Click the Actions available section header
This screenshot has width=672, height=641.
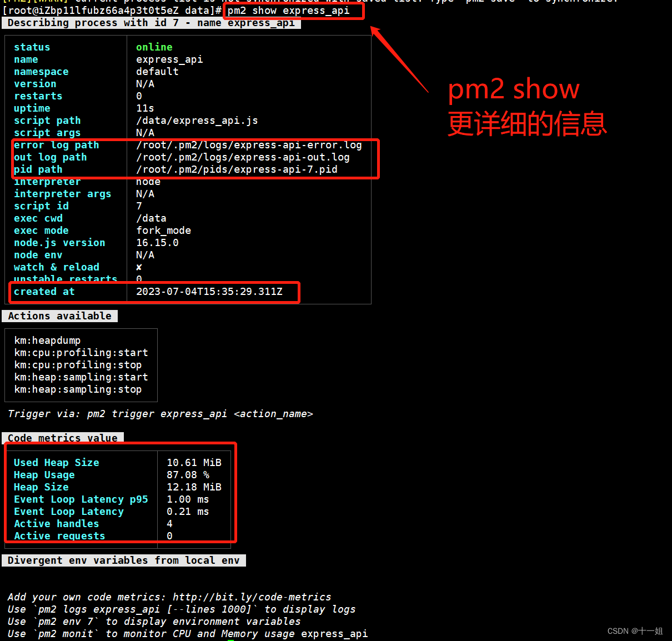[x=59, y=316]
